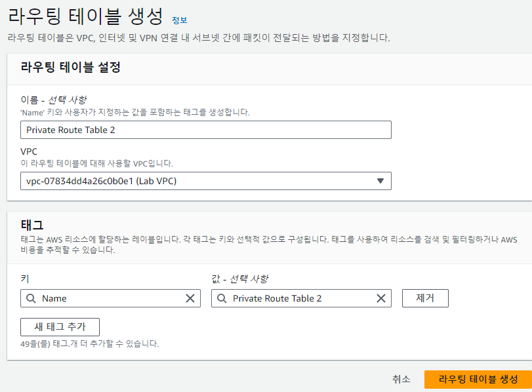
Task: Add a new tag with 새 태그 추가
Action: click(x=60, y=327)
